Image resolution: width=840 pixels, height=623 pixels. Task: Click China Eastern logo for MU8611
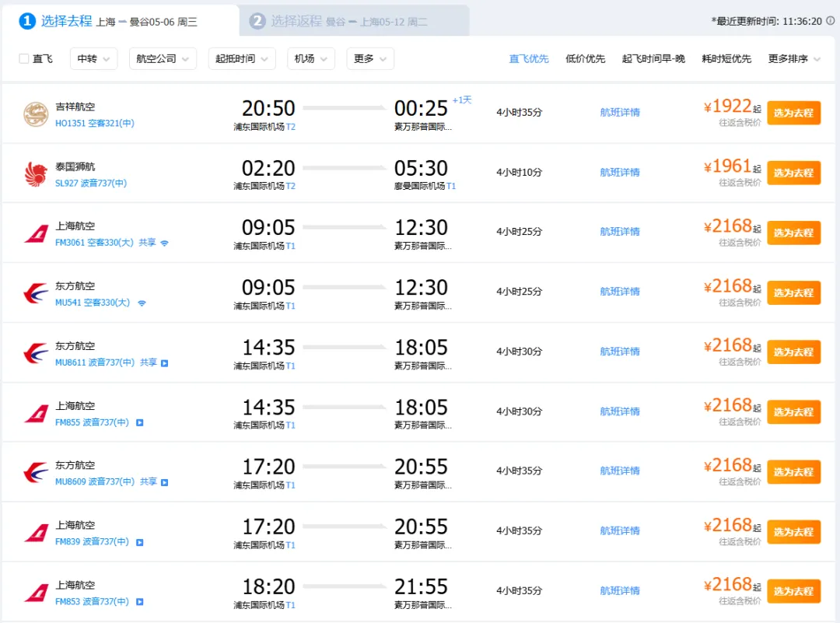click(36, 354)
